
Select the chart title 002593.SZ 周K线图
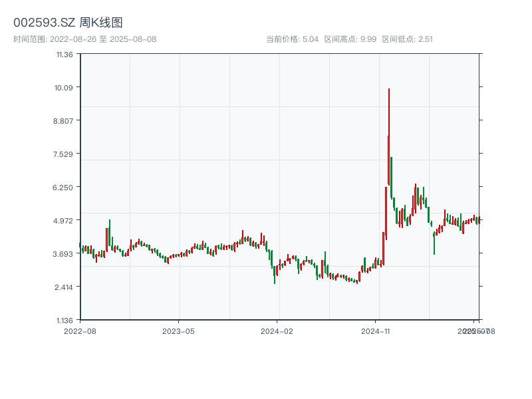tap(68, 23)
